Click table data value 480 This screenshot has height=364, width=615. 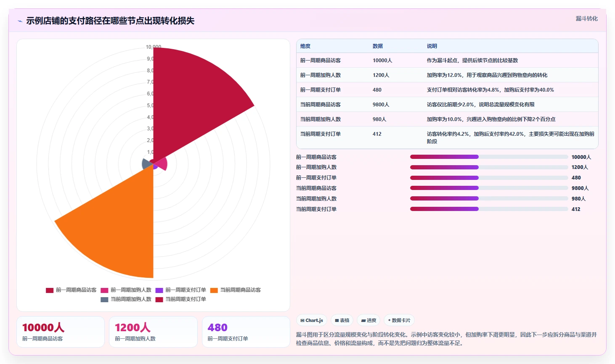tap(377, 90)
